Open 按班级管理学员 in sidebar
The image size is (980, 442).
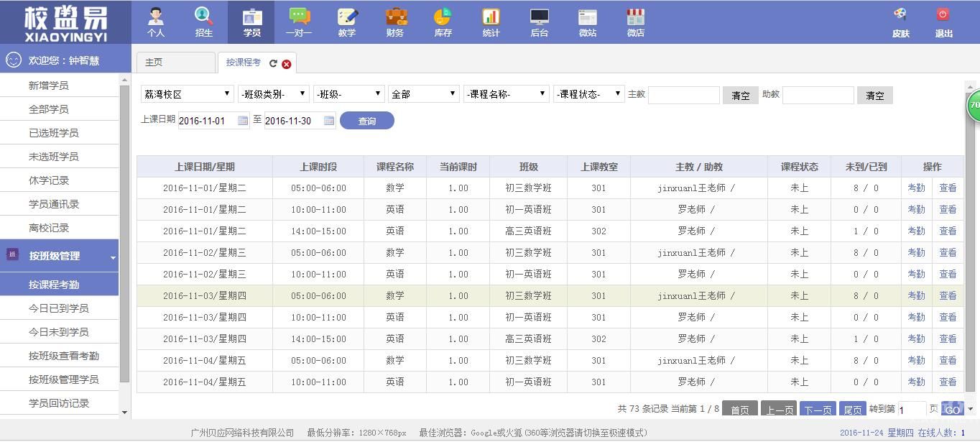tap(59, 379)
